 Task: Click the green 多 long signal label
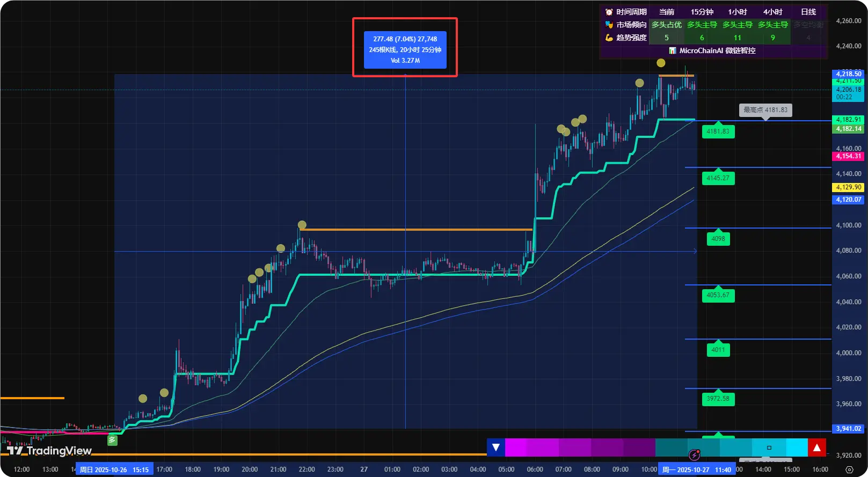pos(112,440)
